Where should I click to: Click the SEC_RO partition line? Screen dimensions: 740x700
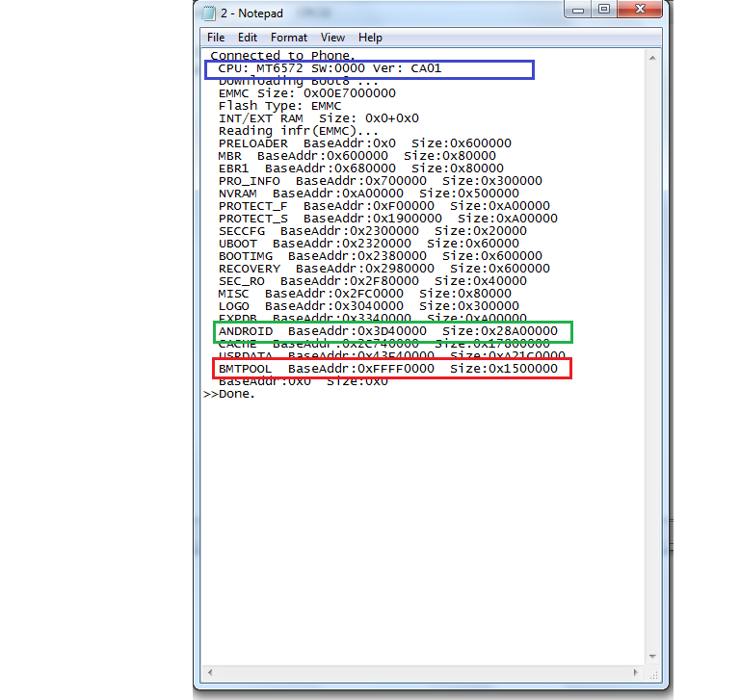(x=372, y=281)
